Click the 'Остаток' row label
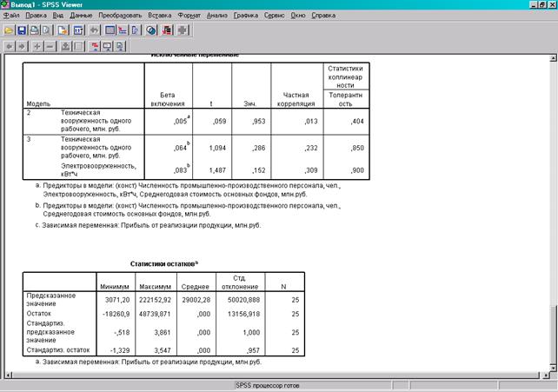 (39, 314)
